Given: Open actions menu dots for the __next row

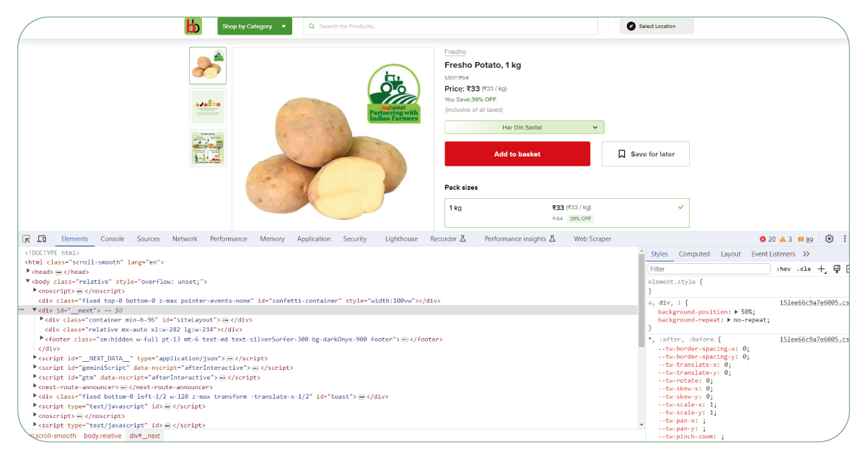Looking at the screenshot, I should (x=22, y=310).
